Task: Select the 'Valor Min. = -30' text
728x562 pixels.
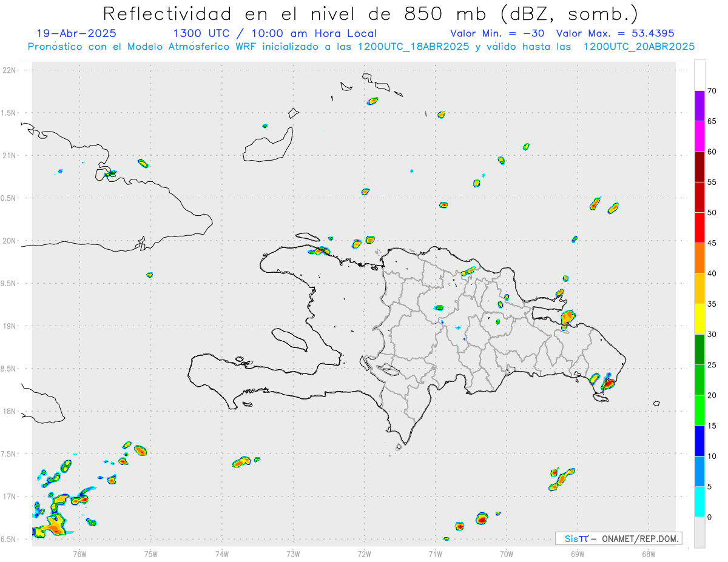Action: coord(497,33)
